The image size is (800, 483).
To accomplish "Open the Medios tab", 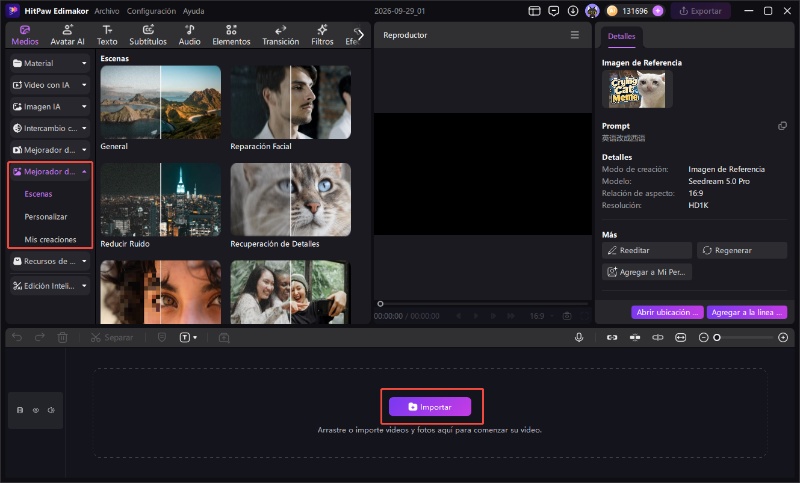I will (x=25, y=35).
